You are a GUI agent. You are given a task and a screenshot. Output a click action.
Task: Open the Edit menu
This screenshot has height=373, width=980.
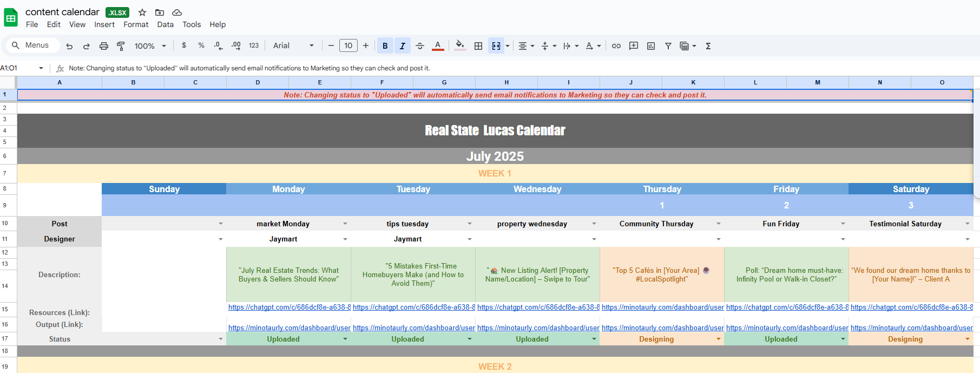pos(54,24)
